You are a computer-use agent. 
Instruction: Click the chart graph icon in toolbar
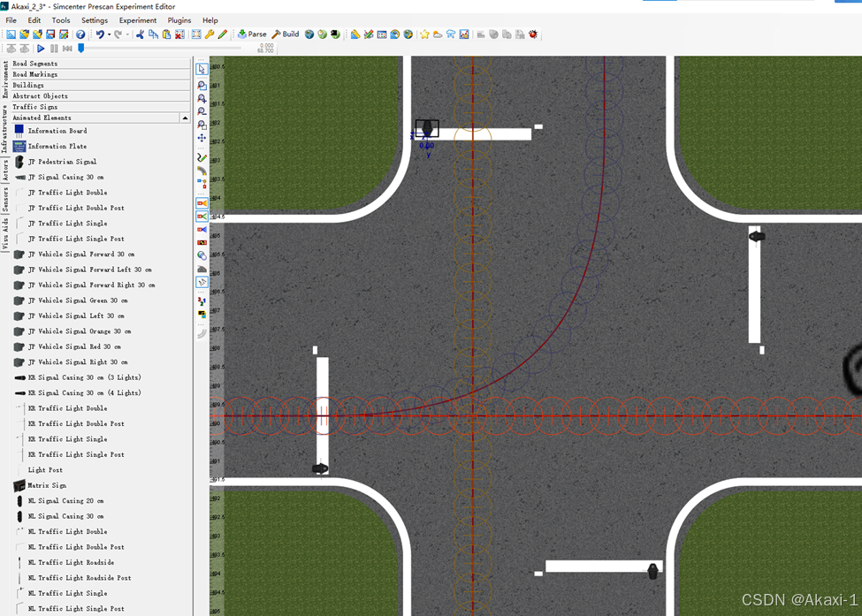[464, 34]
